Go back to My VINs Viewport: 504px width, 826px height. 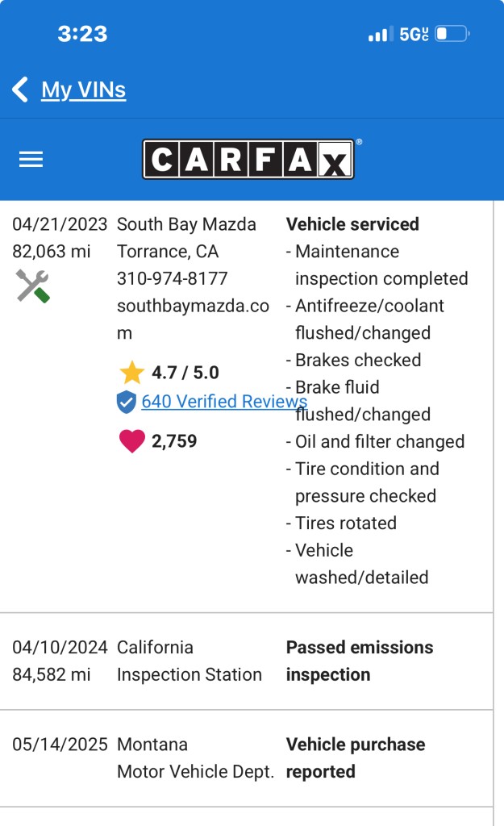click(84, 90)
